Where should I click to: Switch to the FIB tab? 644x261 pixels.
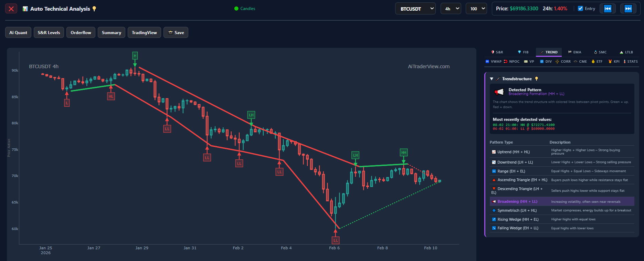pyautogui.click(x=523, y=52)
